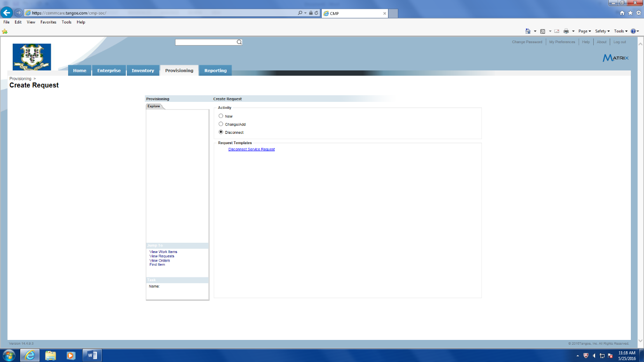Refresh the page using address bar reload icon
The image size is (644, 362).
pyautogui.click(x=317, y=13)
